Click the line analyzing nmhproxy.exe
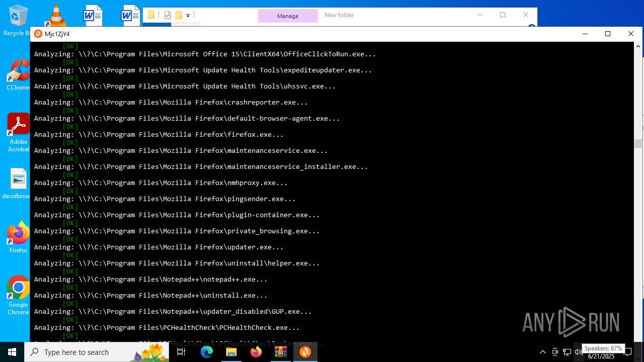The image size is (644, 362). click(160, 183)
